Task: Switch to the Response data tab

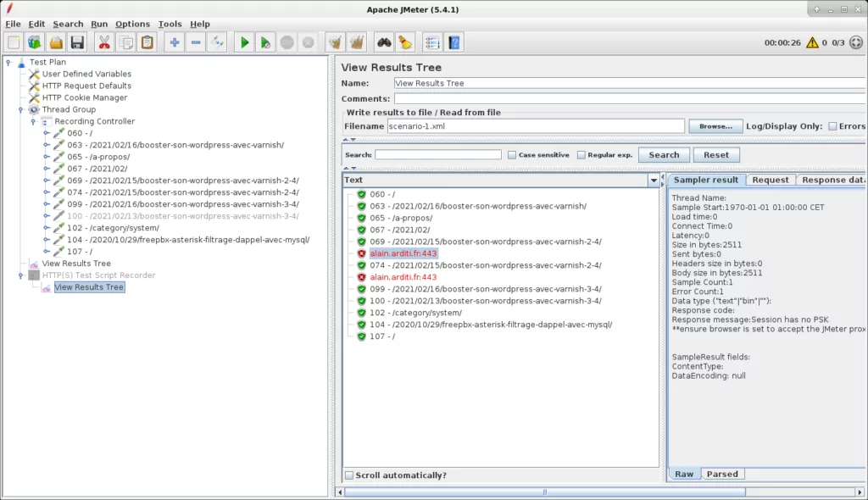Action: coord(832,180)
